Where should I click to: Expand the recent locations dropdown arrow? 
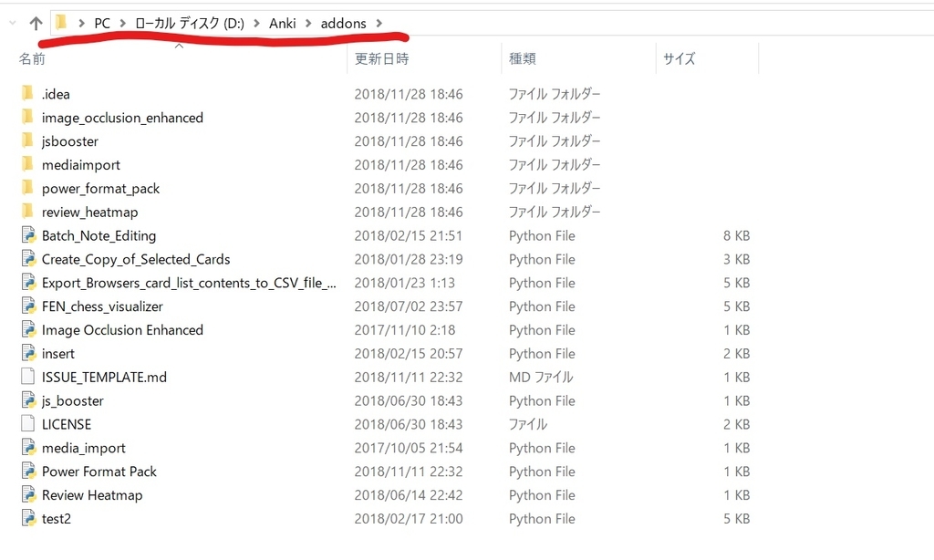pyautogui.click(x=12, y=23)
